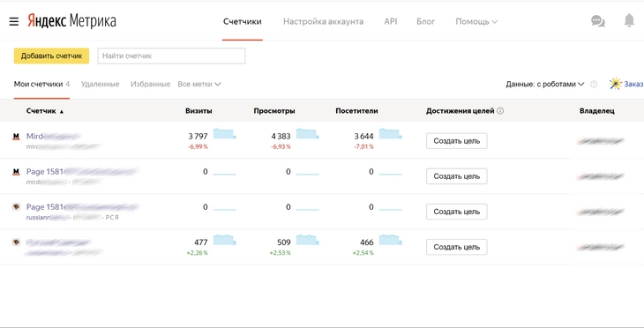Click the M favicon of Mird counter
This screenshot has height=328, width=644.
coord(16,137)
